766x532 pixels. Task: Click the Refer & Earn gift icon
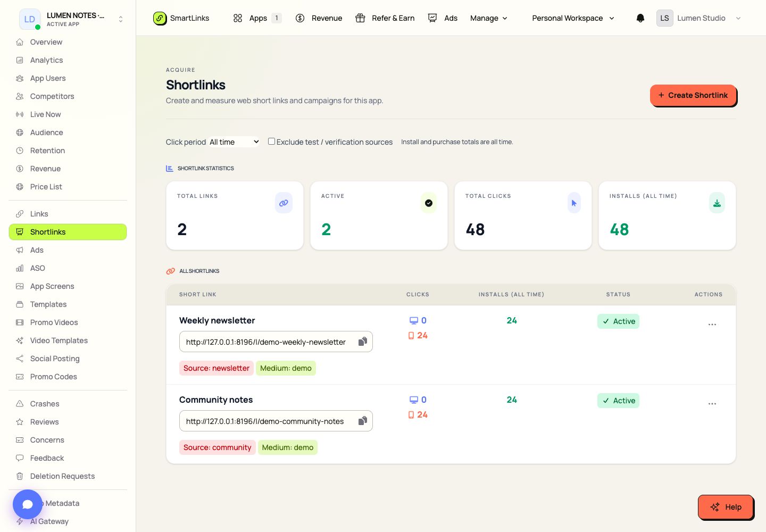pos(360,18)
